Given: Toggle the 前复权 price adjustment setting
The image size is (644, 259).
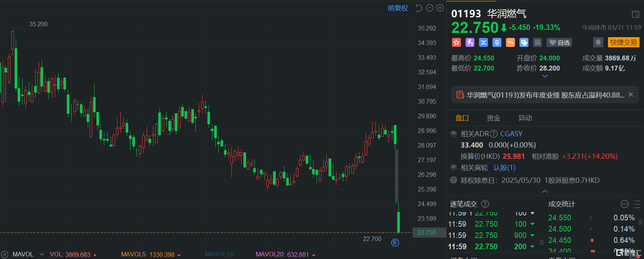Looking at the screenshot, I should click(x=398, y=8).
